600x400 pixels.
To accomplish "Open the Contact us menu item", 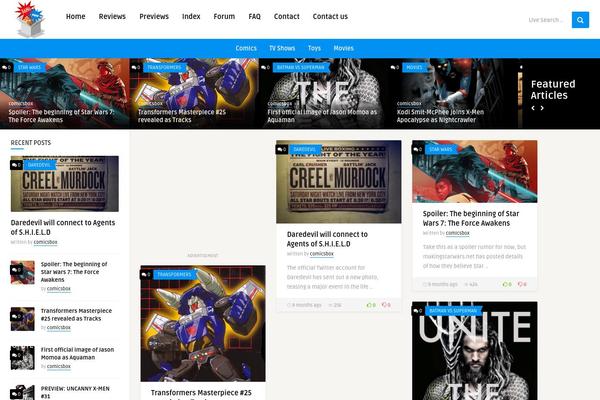I will click(x=330, y=16).
